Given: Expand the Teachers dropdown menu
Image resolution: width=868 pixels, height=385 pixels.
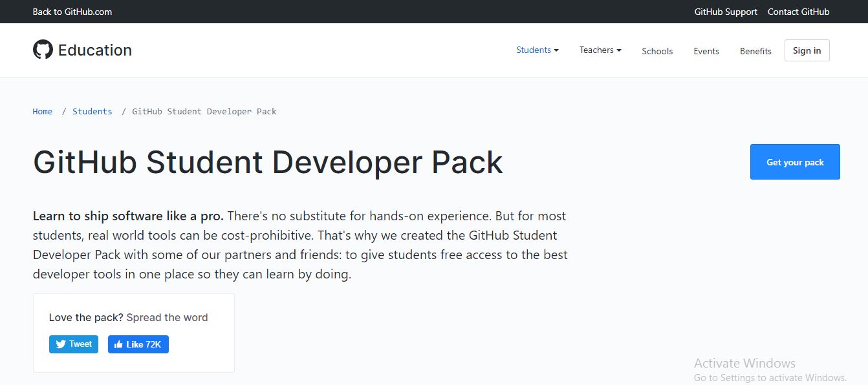Looking at the screenshot, I should (x=600, y=50).
